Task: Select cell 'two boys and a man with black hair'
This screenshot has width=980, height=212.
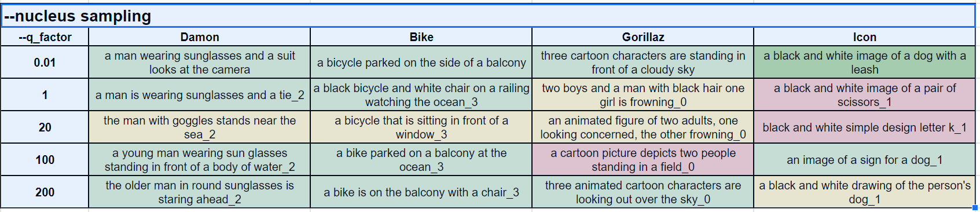Action: tap(643, 95)
